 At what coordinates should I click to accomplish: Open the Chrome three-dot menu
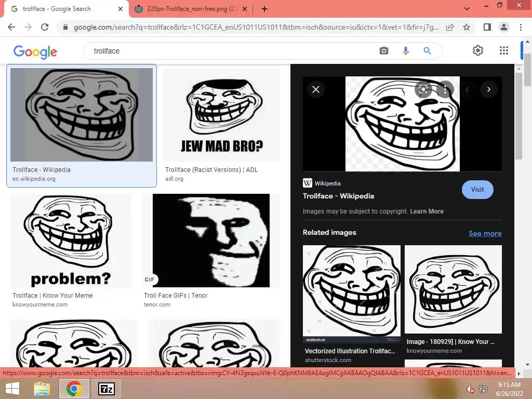point(521,27)
